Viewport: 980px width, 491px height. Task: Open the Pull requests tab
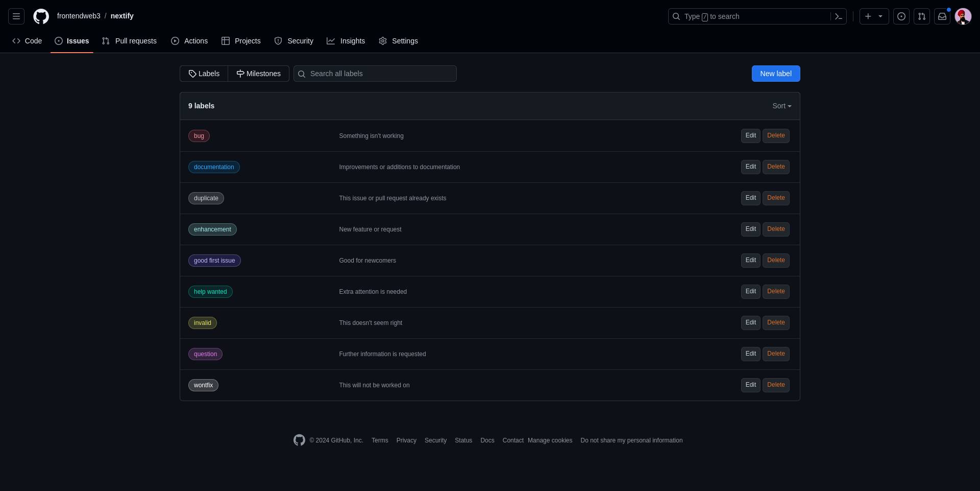click(129, 41)
